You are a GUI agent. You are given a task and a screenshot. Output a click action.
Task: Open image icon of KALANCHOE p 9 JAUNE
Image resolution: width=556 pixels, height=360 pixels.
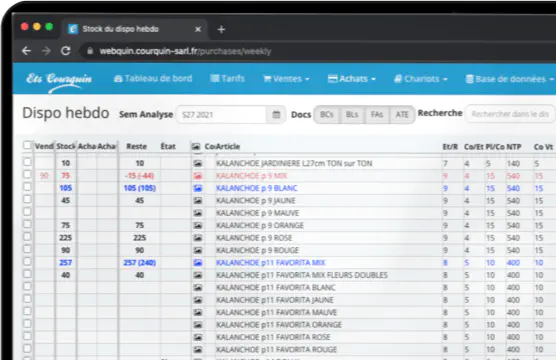coord(198,201)
